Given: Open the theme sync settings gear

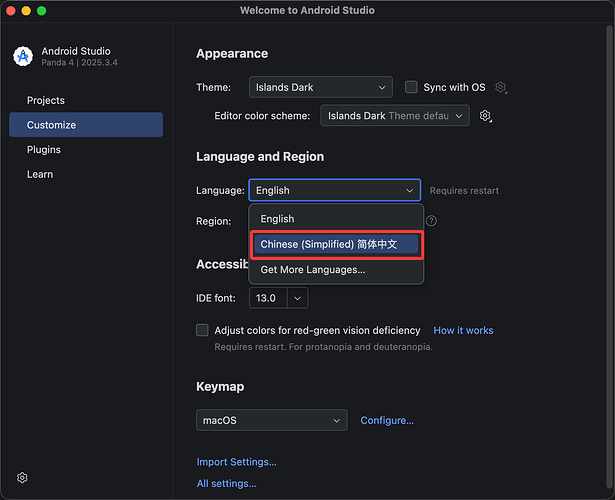Looking at the screenshot, I should [x=500, y=87].
